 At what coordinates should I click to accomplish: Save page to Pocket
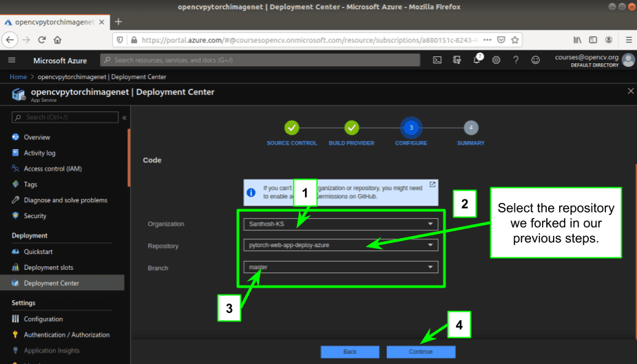coord(501,40)
